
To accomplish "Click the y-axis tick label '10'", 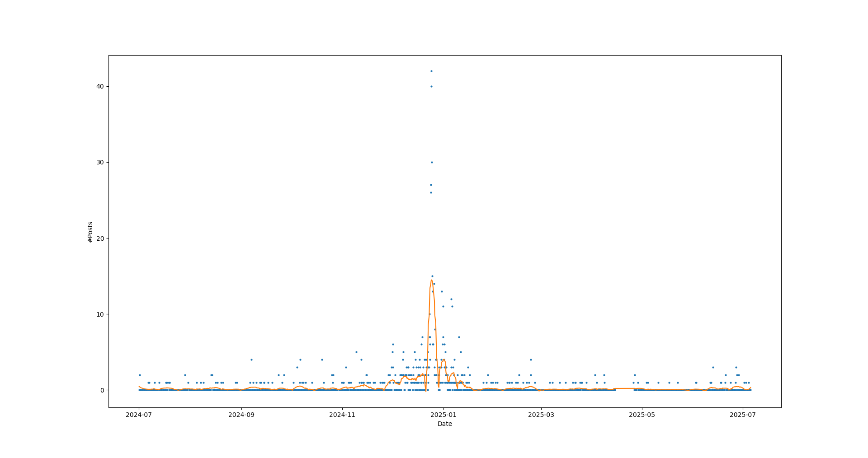I will pyautogui.click(x=100, y=314).
